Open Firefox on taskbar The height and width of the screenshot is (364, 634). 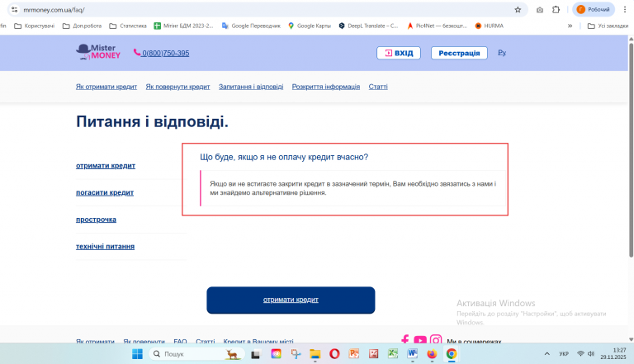(432, 354)
